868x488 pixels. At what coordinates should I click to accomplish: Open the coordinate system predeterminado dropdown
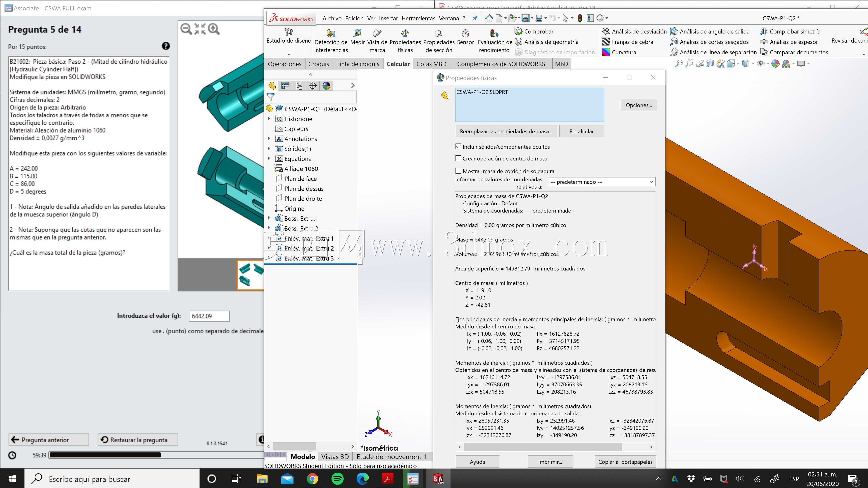click(602, 182)
